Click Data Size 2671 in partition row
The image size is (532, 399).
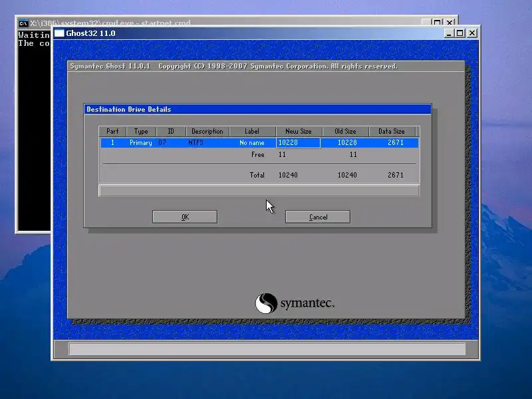tap(396, 142)
